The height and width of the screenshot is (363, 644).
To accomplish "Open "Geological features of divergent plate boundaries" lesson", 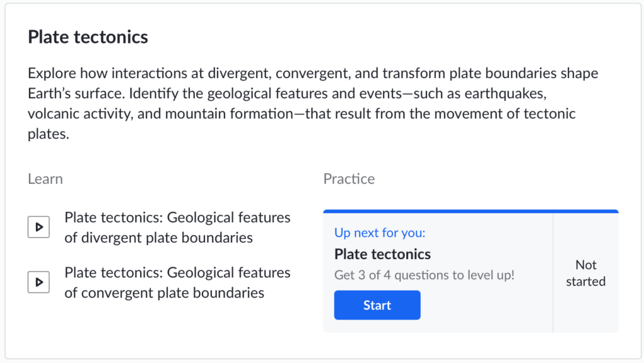I will [x=177, y=227].
